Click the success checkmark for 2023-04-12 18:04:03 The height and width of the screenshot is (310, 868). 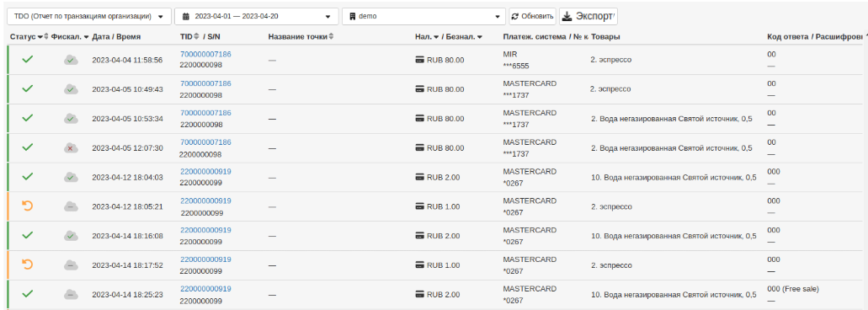point(27,176)
